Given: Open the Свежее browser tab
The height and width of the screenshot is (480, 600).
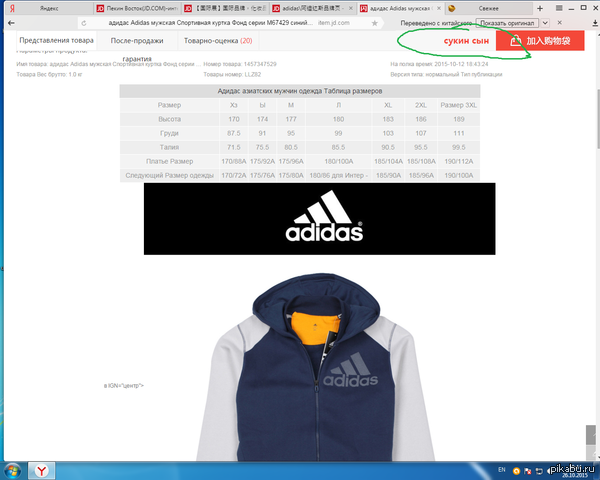Looking at the screenshot, I should click(490, 8).
